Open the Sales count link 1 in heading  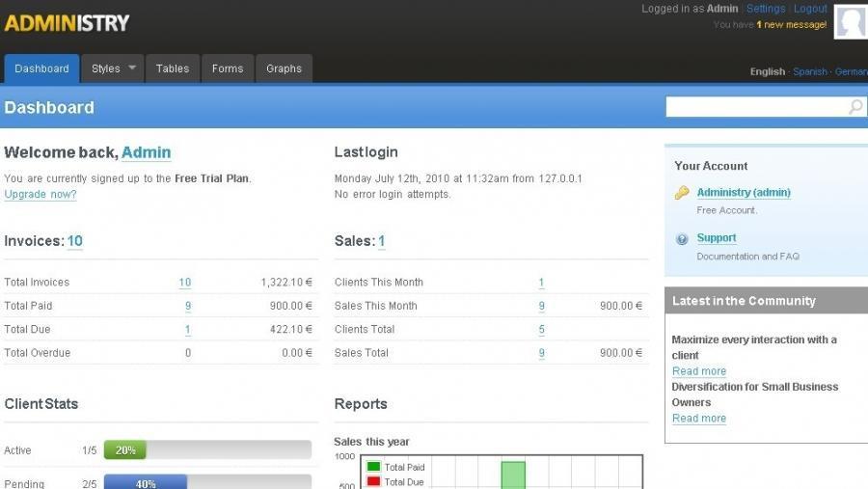[381, 241]
